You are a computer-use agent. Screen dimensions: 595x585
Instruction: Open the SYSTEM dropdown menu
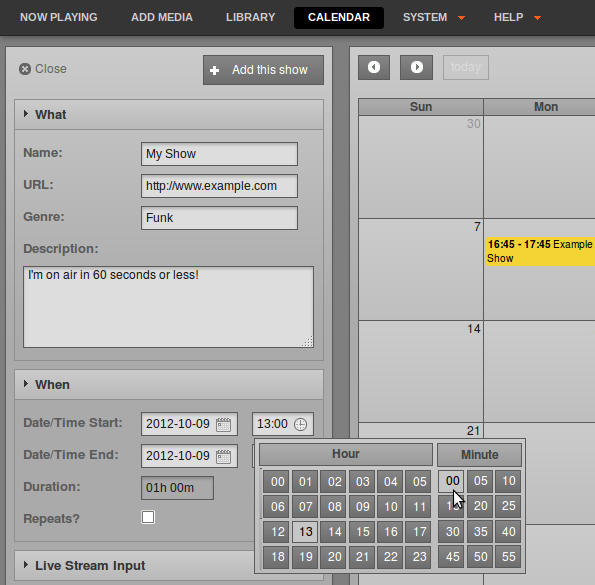click(x=434, y=17)
